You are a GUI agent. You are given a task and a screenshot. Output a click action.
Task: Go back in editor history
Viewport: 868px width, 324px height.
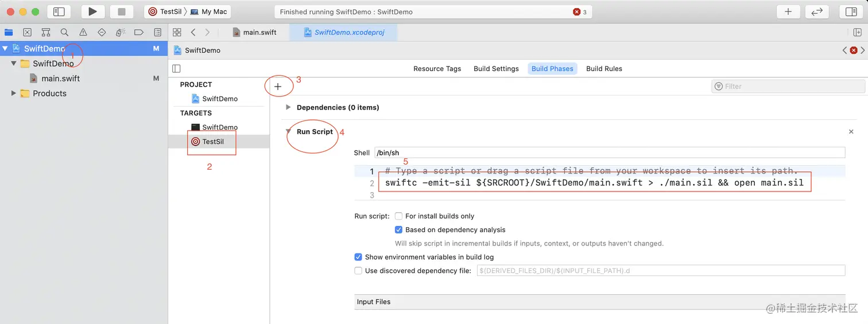click(193, 32)
